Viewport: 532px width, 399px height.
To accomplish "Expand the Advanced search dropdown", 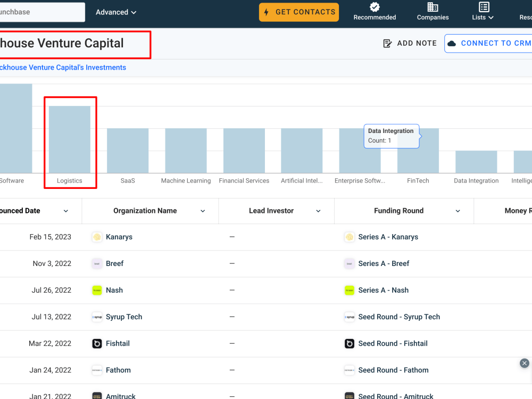I will 116,12.
